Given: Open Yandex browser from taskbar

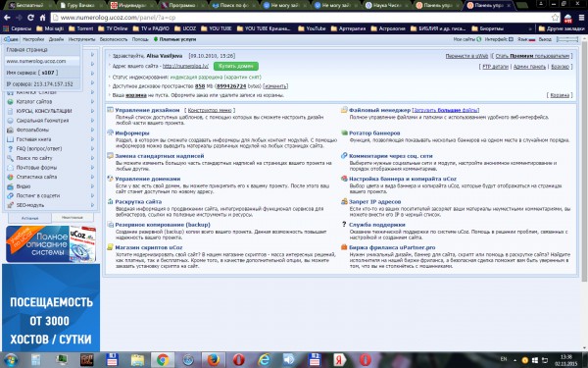Looking at the screenshot, I should (x=340, y=360).
